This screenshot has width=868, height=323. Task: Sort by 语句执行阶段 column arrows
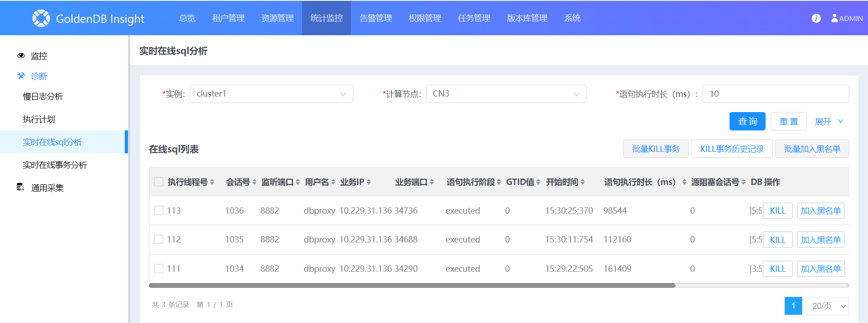click(x=499, y=182)
